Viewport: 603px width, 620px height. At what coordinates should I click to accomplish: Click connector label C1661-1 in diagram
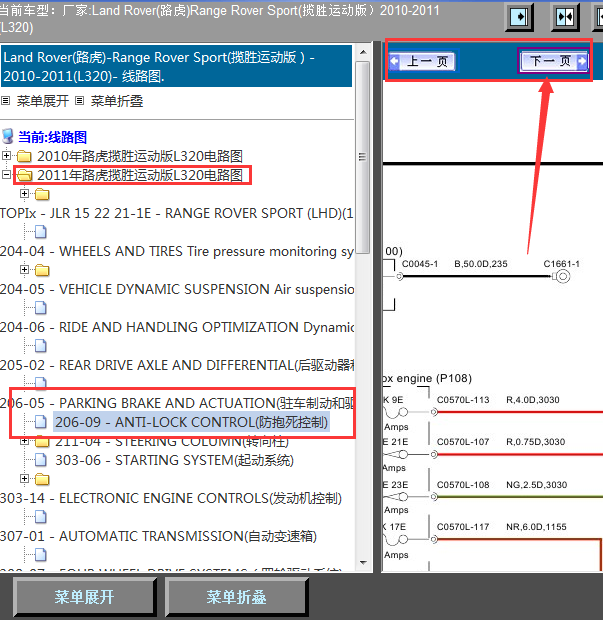pos(561,264)
